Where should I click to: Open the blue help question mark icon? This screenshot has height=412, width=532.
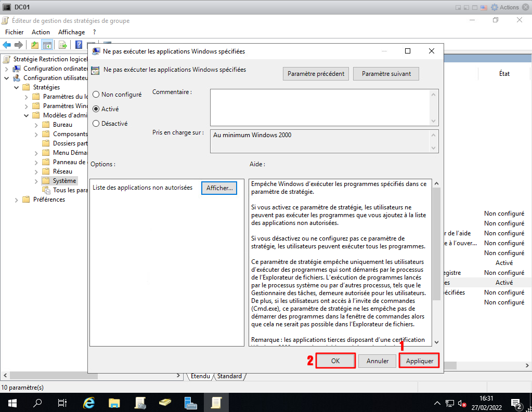pos(79,45)
